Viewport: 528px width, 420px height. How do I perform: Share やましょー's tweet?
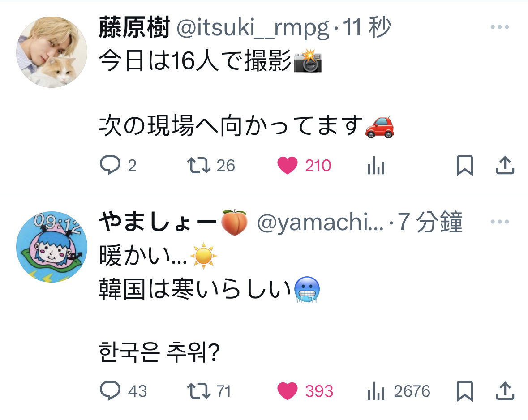505,391
